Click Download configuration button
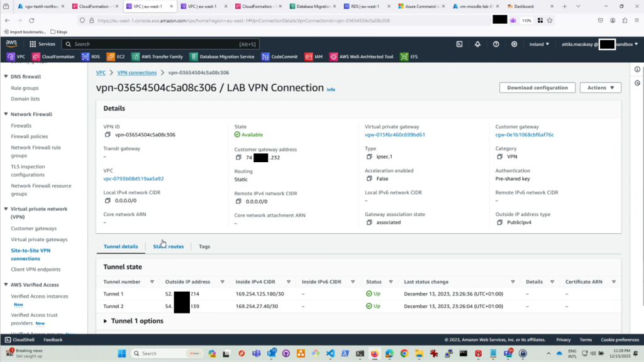Screen dimensions: 644x362 (x=537, y=88)
